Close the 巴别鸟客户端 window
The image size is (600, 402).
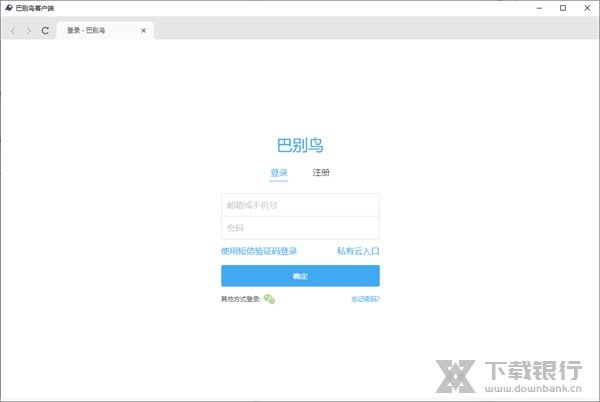tap(587, 8)
